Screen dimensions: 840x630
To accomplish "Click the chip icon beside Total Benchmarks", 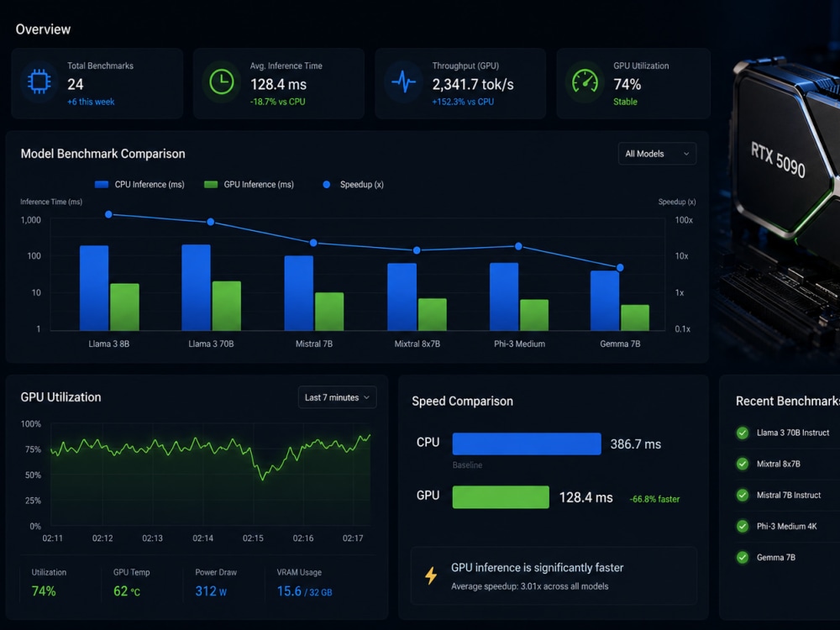I will [39, 82].
